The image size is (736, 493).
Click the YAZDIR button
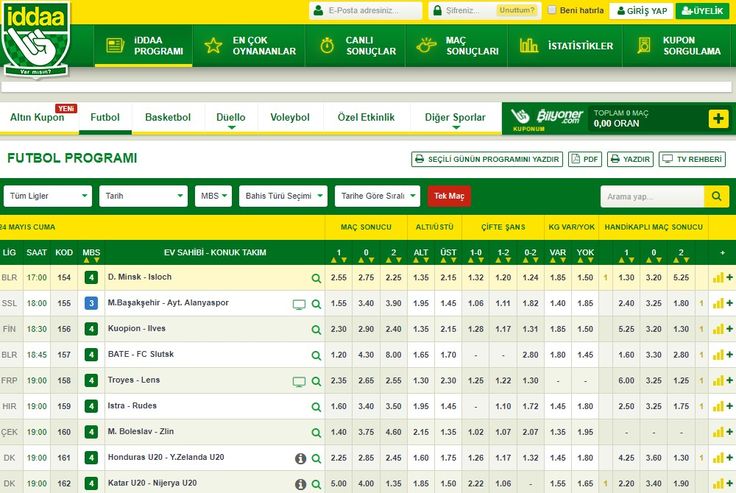click(630, 159)
